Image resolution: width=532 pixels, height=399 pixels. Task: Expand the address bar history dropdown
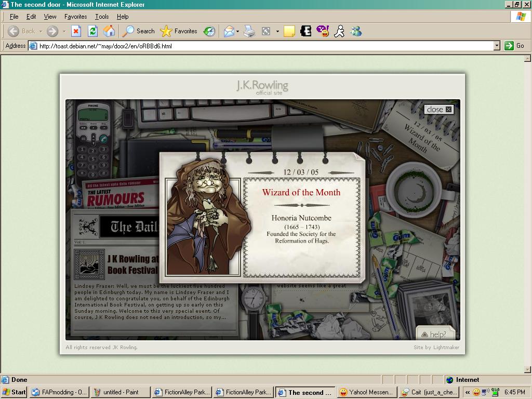pyautogui.click(x=497, y=46)
